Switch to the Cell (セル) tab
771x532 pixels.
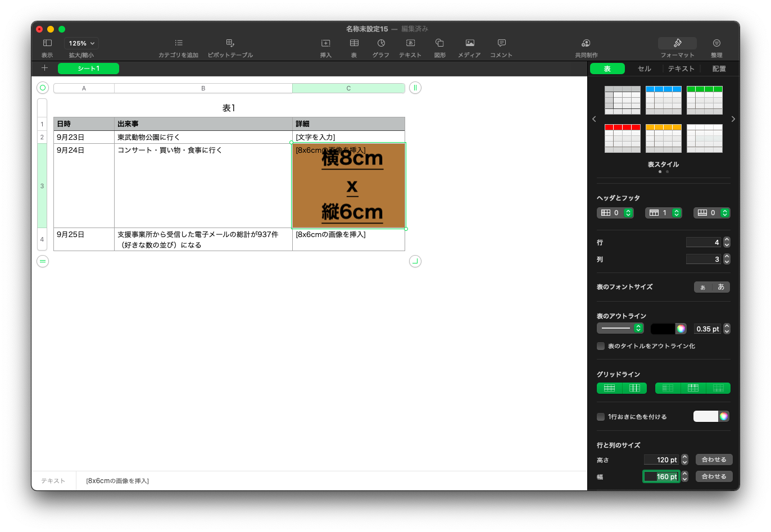tap(644, 69)
